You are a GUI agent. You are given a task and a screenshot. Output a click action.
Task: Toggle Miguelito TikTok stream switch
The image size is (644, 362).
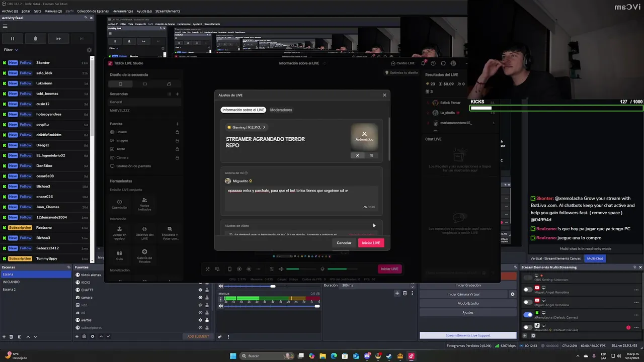coord(527,327)
